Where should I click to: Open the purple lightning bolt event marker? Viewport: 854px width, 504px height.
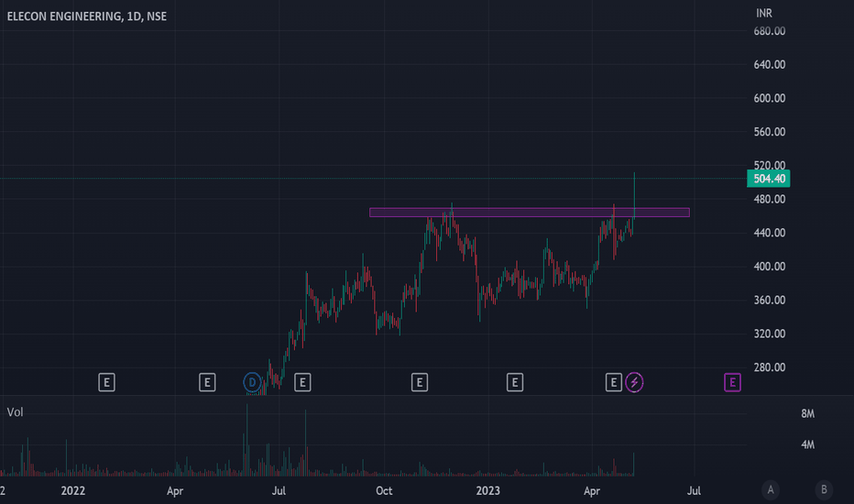click(634, 382)
